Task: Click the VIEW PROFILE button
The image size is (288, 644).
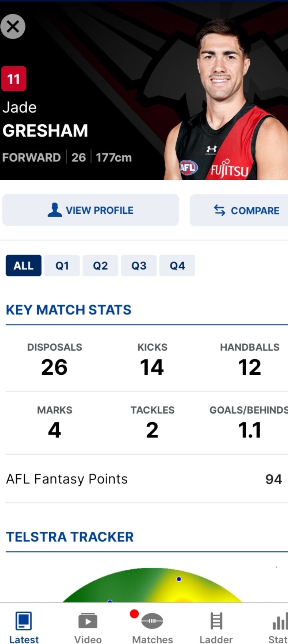Action: pos(90,210)
